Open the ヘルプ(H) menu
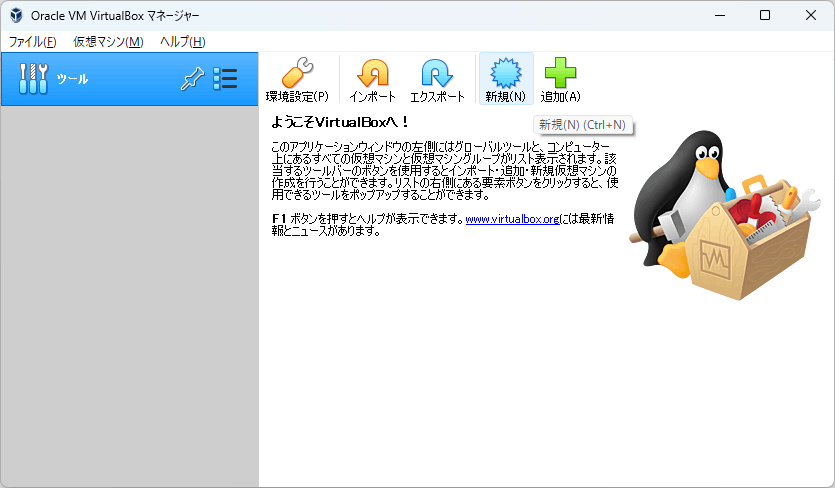Screen dimensions: 835x488 pyautogui.click(x=183, y=42)
